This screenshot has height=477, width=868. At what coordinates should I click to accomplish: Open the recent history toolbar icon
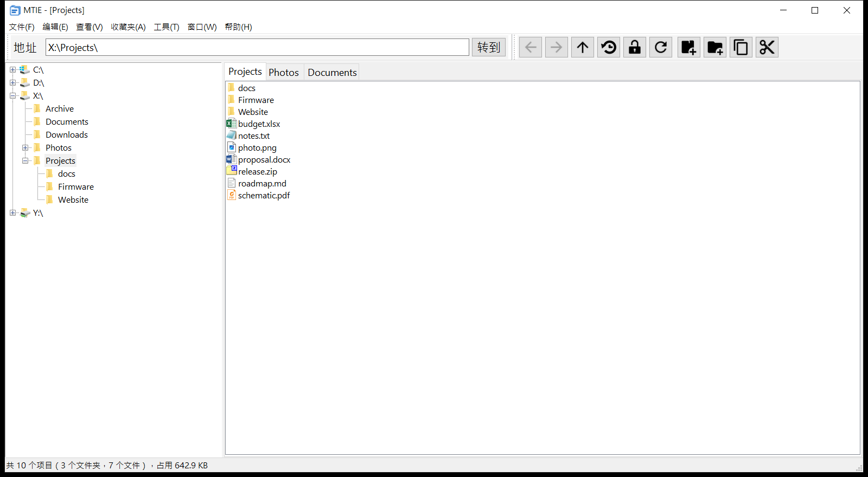pyautogui.click(x=609, y=47)
